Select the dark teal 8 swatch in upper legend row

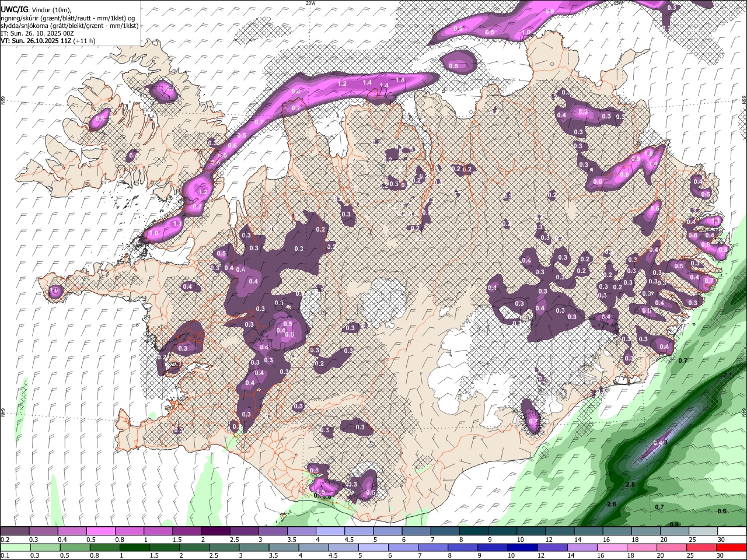tap(473, 531)
